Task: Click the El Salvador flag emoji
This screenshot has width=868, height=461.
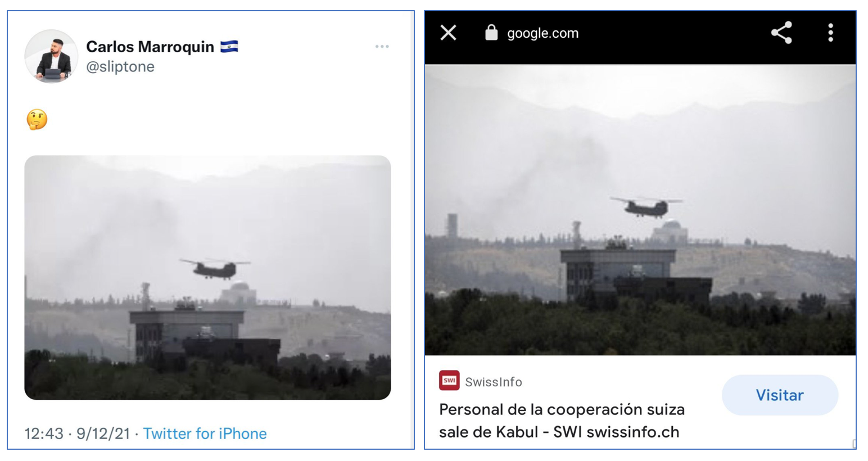Action: point(229,46)
